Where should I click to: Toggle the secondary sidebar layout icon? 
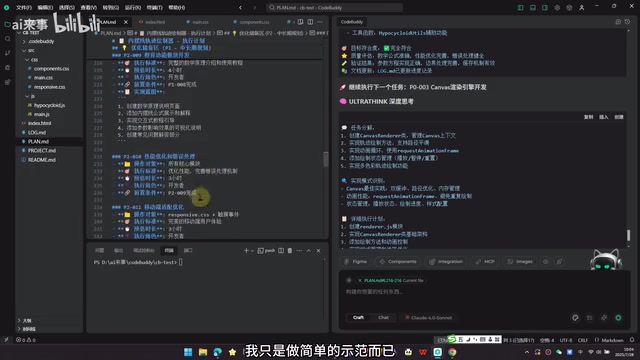point(545,7)
